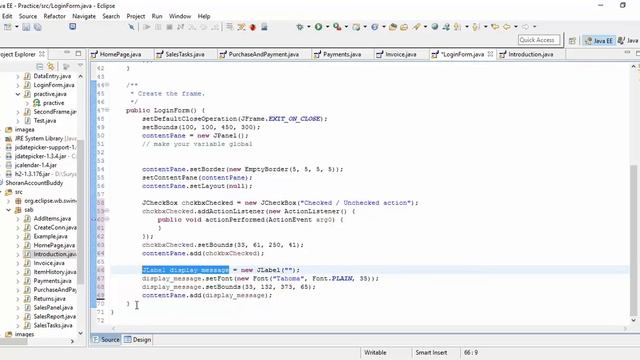
Task: Select SalesReport.java in Project Explorer
Action: tap(50, 317)
